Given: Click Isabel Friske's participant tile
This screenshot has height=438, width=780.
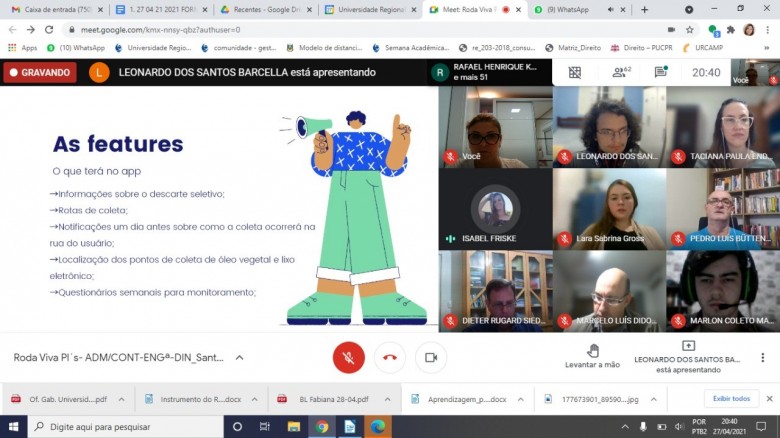Looking at the screenshot, I should tap(495, 208).
